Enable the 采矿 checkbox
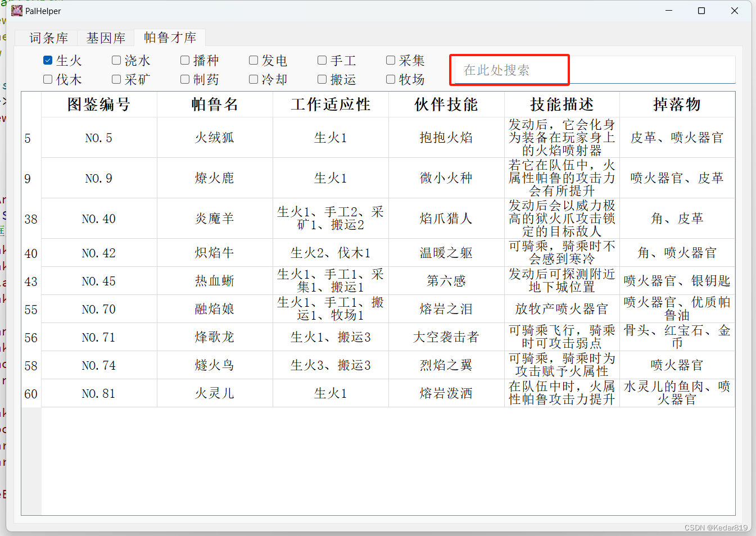This screenshot has height=536, width=756. [x=116, y=79]
